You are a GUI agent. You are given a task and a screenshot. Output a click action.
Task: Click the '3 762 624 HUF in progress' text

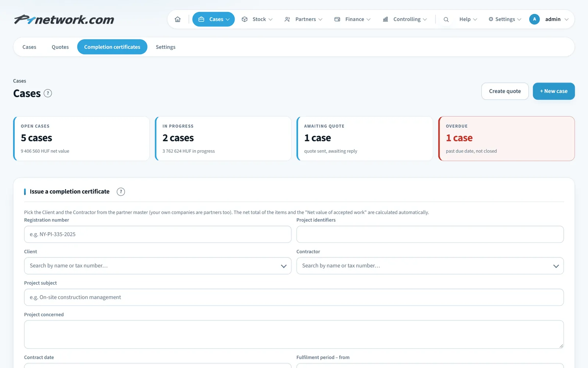tap(189, 151)
